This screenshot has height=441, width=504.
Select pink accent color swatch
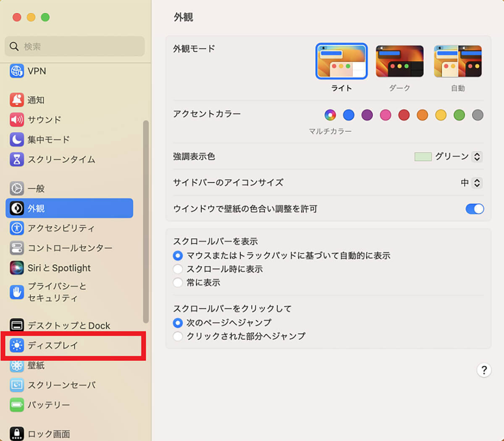pos(386,115)
